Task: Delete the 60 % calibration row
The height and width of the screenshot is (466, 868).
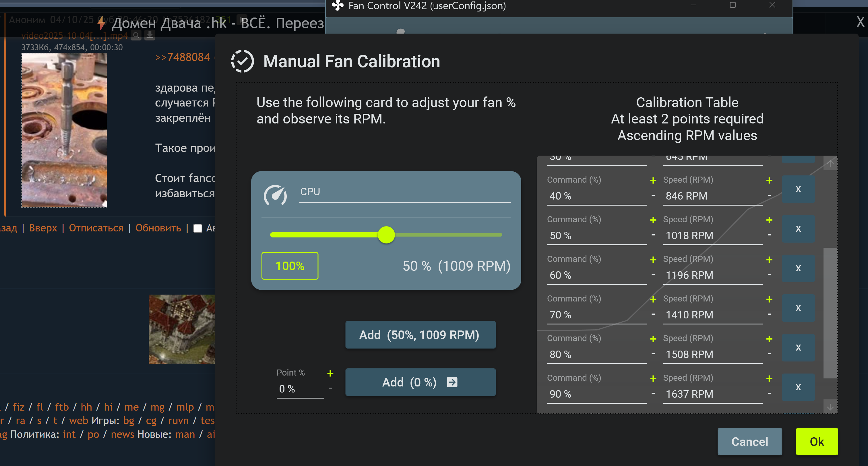Action: click(798, 268)
